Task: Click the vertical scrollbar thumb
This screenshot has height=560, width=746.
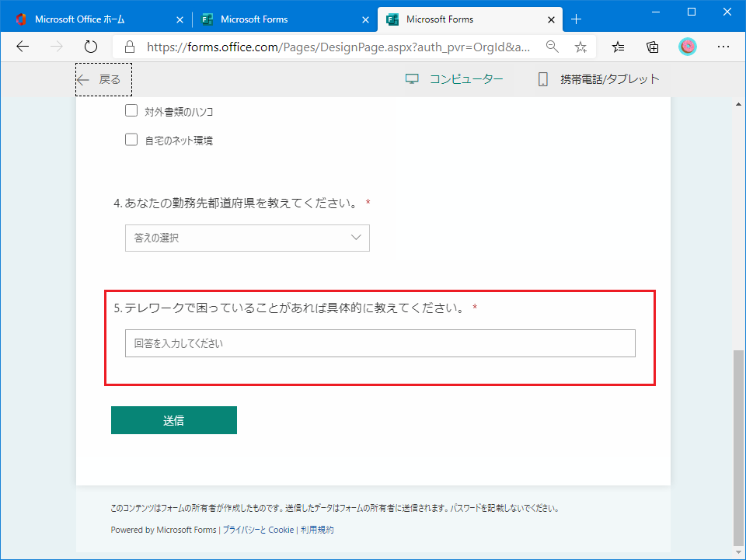Action: coord(738,448)
